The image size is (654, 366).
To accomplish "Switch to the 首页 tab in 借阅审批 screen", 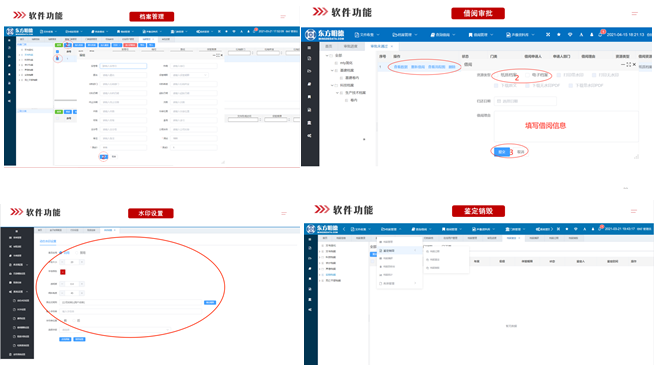I will [x=329, y=46].
